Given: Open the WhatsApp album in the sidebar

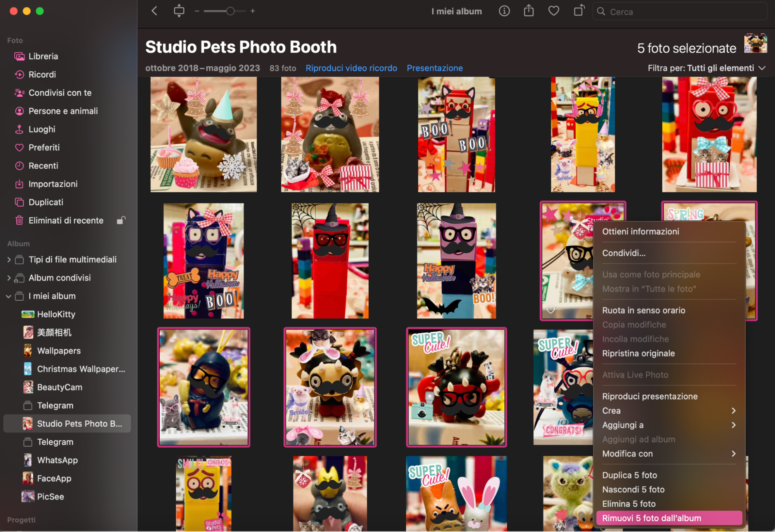Looking at the screenshot, I should point(57,460).
